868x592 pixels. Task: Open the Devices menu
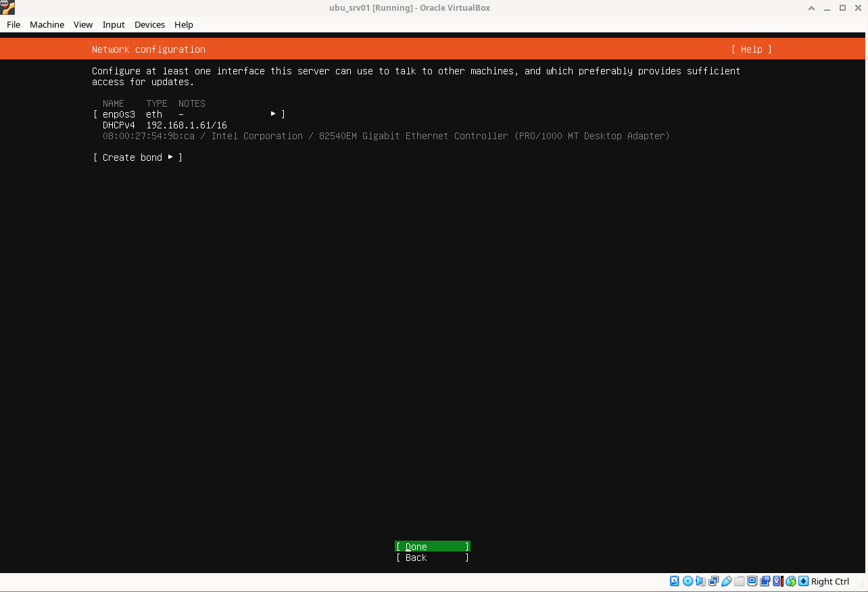(x=149, y=24)
